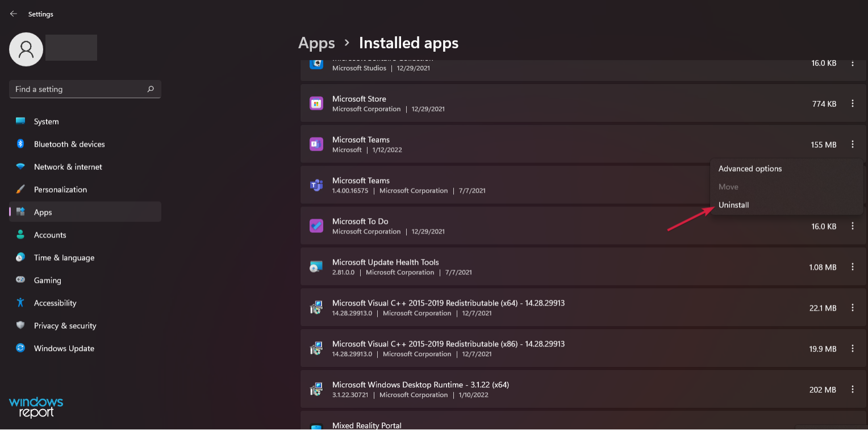Screen dimensions: 868x430
Task: Open Accounts settings
Action: coord(85,235)
